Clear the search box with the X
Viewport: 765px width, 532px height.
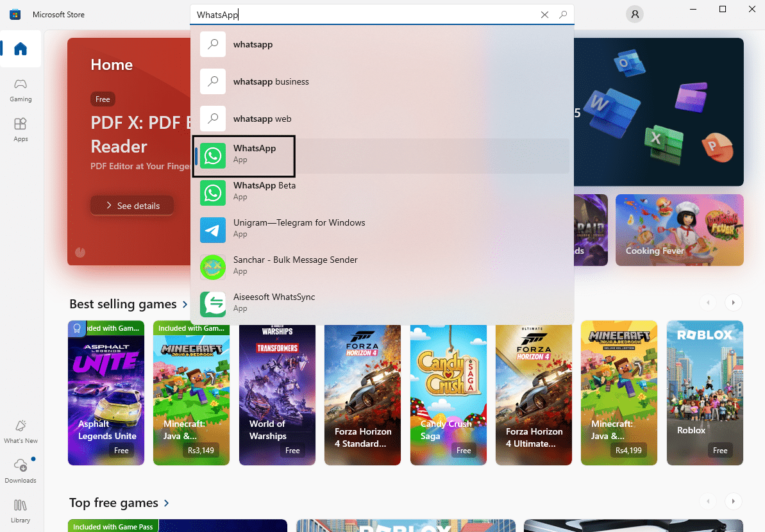[544, 14]
